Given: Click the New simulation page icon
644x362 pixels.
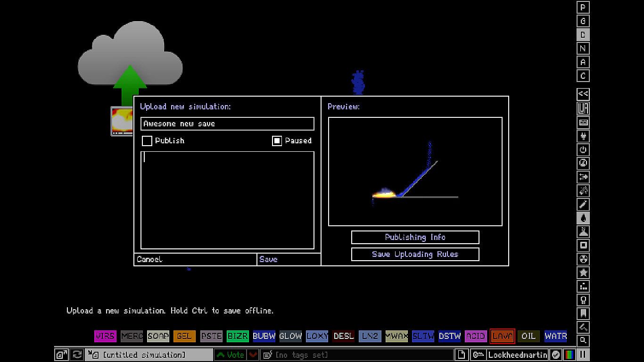Looking at the screenshot, I should (462, 355).
